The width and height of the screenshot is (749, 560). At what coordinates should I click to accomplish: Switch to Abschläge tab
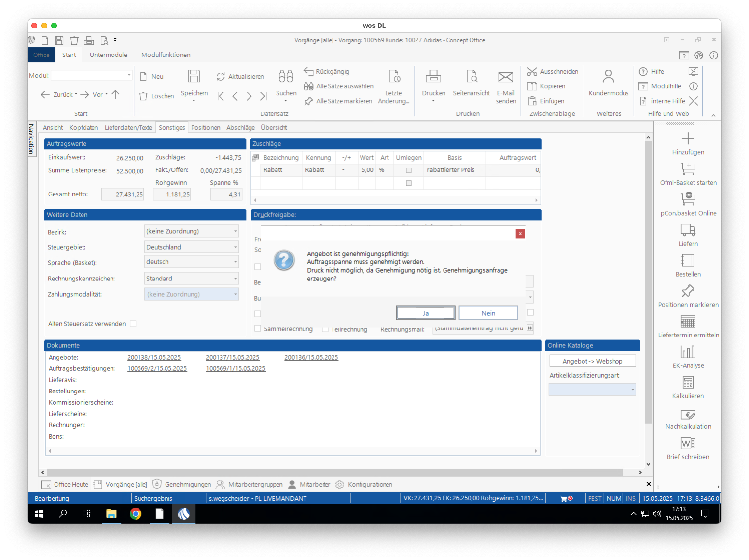tap(241, 128)
